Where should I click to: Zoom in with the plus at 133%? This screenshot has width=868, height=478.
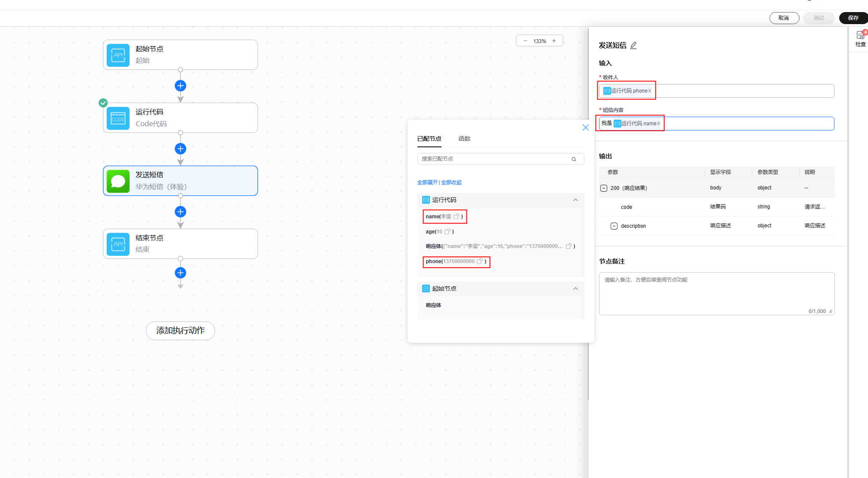[x=554, y=41]
